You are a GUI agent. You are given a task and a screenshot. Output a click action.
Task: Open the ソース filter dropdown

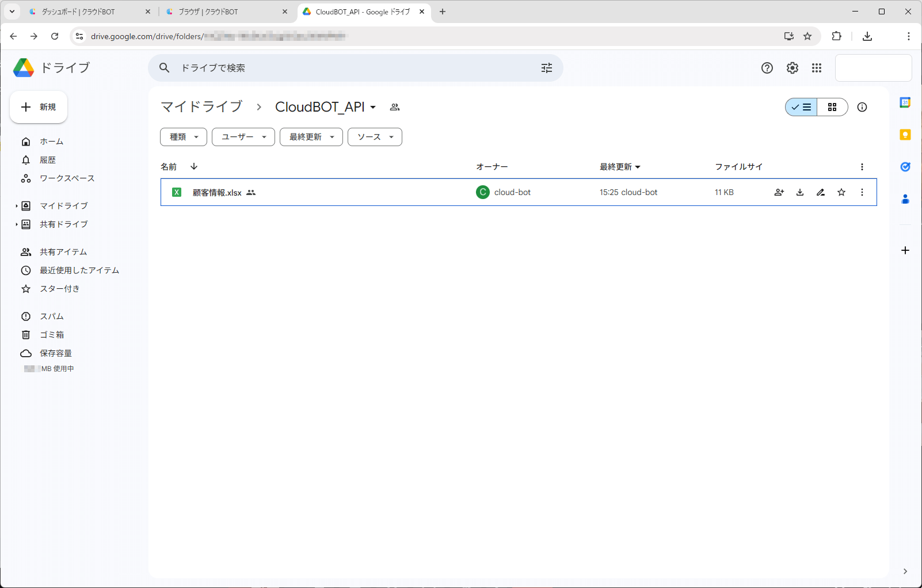click(x=375, y=137)
